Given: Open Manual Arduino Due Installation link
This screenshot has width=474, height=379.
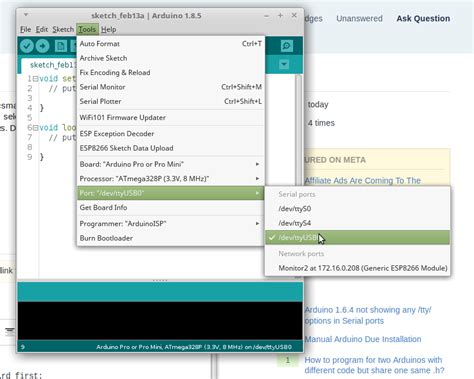Looking at the screenshot, I should (363, 339).
